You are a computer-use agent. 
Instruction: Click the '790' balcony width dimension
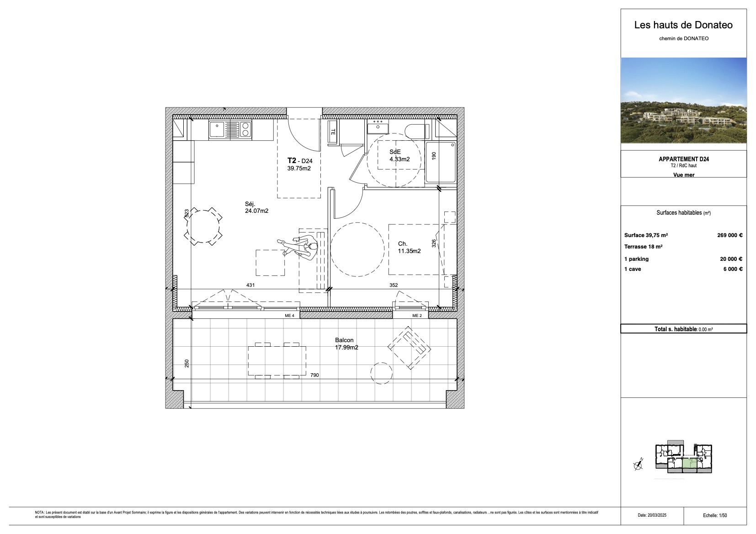(x=314, y=375)
